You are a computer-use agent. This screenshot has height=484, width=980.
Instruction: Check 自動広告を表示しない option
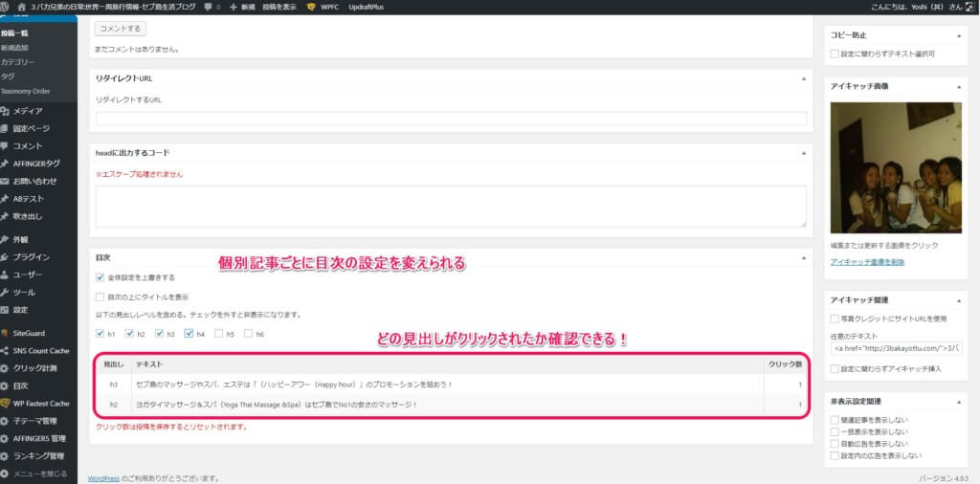835,444
